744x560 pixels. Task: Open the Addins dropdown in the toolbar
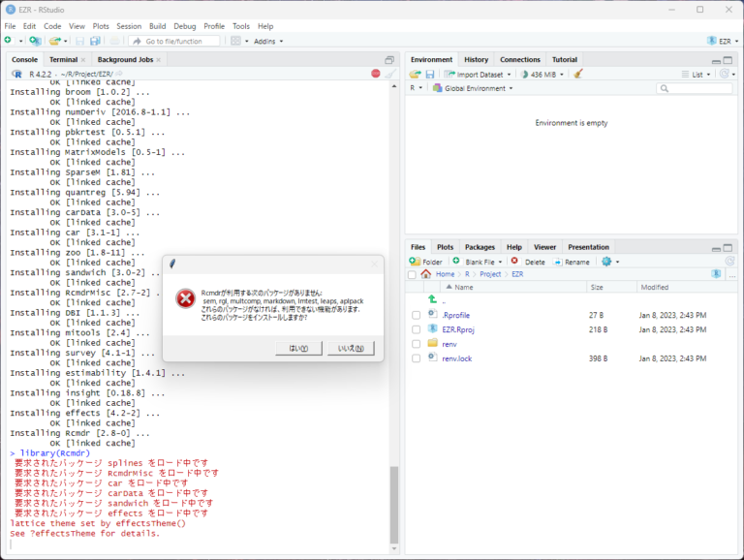coord(269,41)
